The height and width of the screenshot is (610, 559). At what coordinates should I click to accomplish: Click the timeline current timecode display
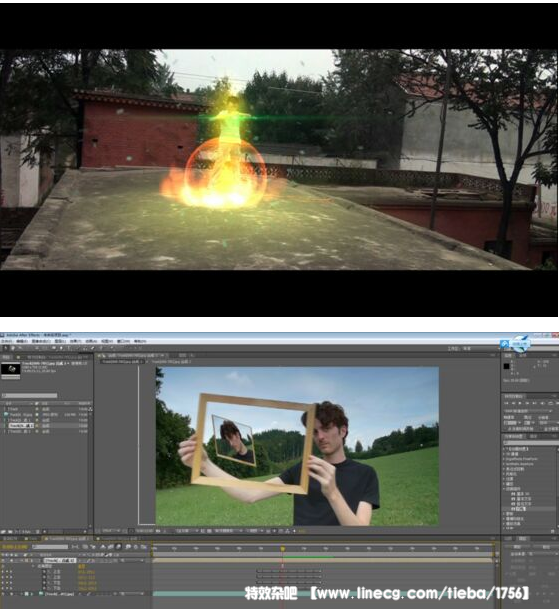coord(14,547)
